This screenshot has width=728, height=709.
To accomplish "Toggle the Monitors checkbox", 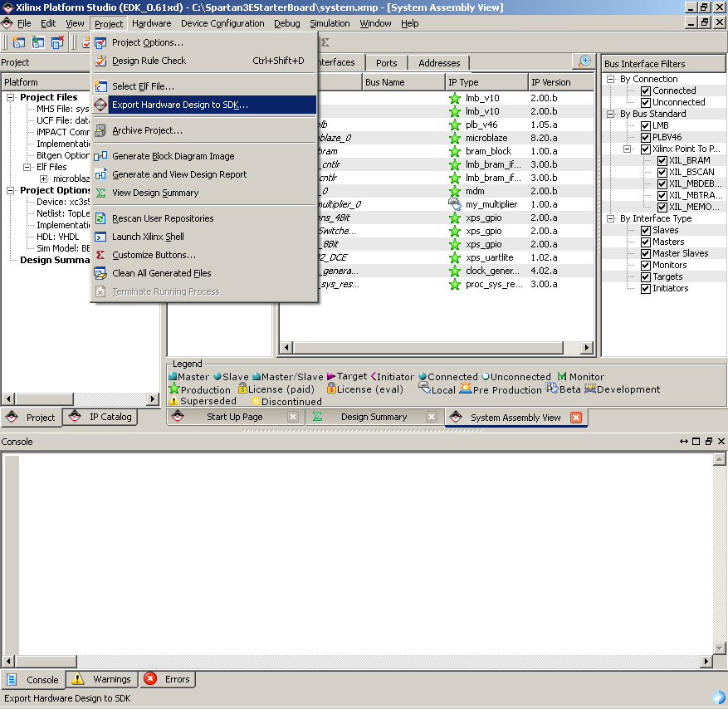I will point(645,265).
